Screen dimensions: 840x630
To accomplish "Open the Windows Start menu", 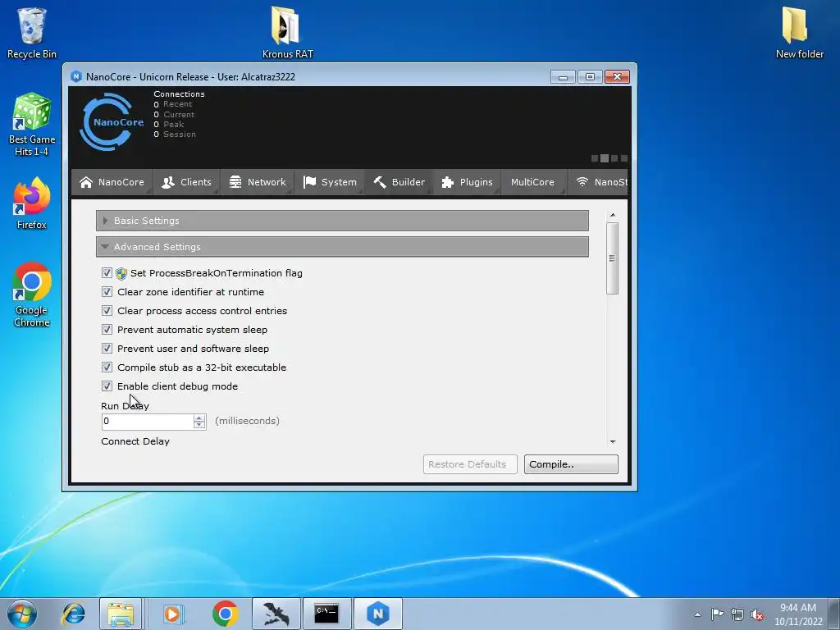I will tap(22, 614).
